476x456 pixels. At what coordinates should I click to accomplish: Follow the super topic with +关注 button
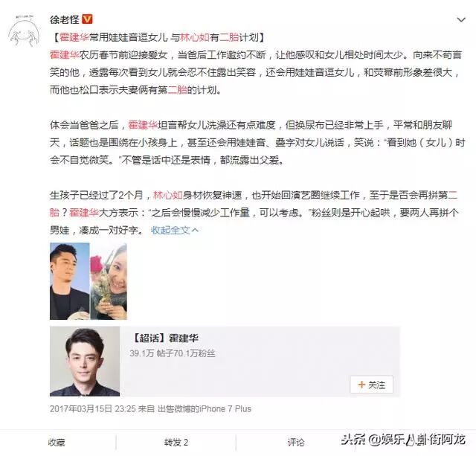pos(371,385)
